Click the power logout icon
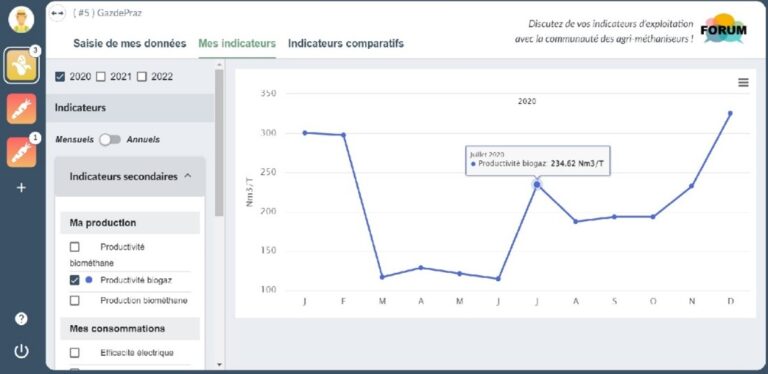Viewport: 768px width, 374px height. point(21,351)
